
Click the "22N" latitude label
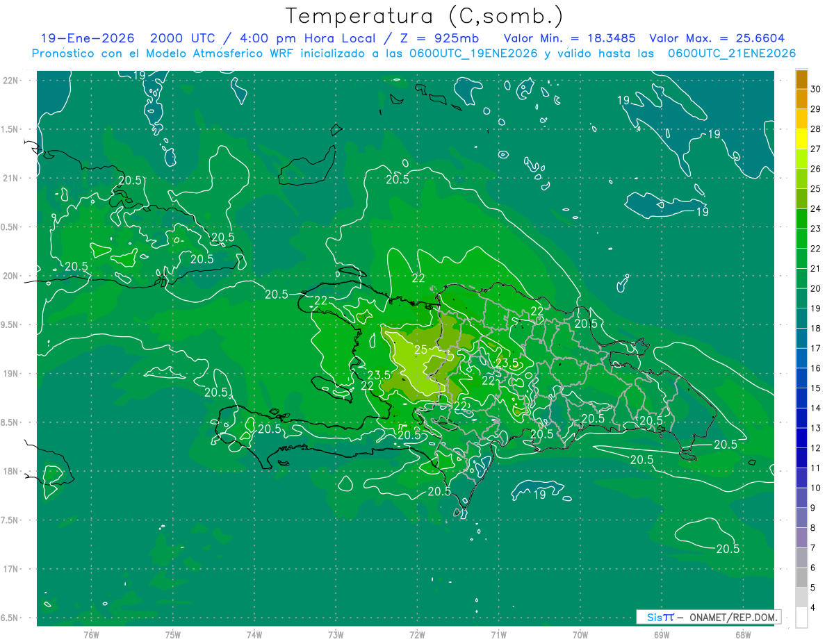coord(10,80)
